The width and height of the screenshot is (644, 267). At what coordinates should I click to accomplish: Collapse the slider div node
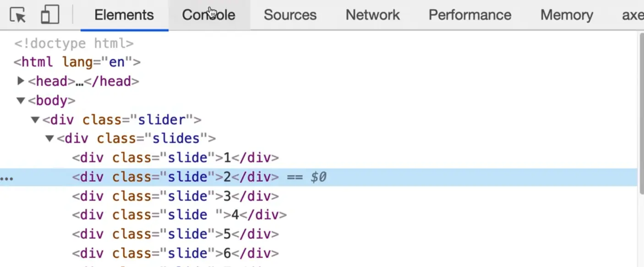tap(35, 120)
